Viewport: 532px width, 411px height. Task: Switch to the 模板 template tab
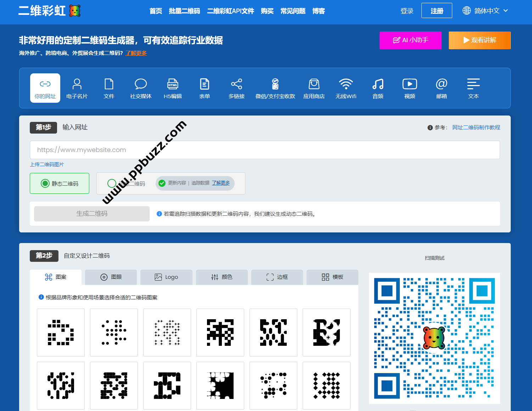tap(332, 277)
